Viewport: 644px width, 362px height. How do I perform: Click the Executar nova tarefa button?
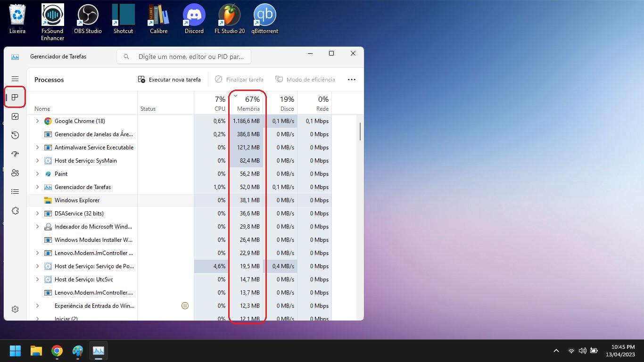click(169, 79)
